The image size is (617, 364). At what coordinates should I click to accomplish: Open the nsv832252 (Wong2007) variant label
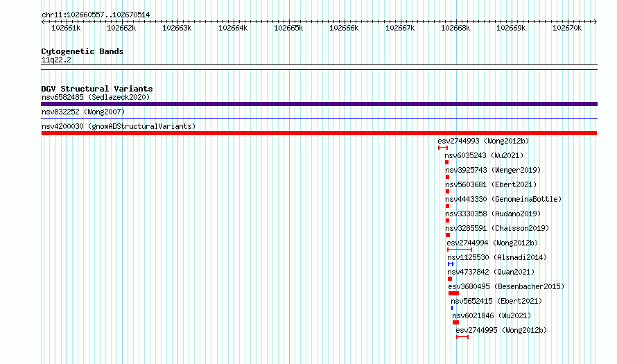tap(83, 112)
